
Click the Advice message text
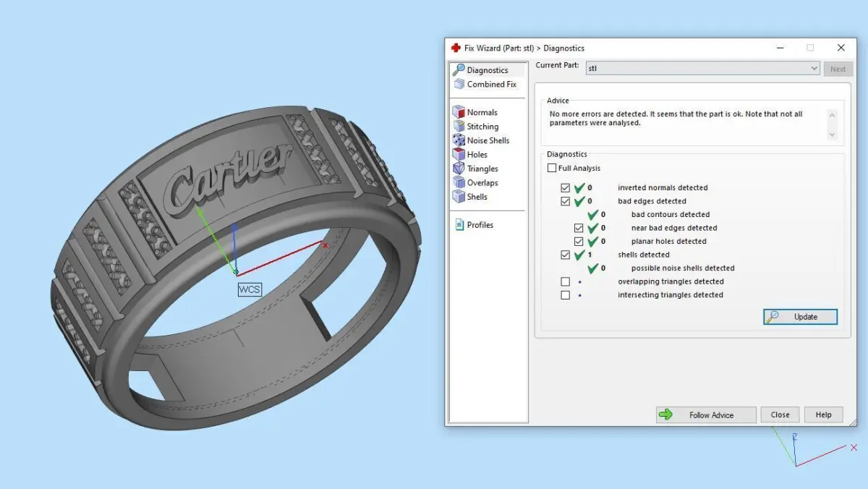(676, 119)
